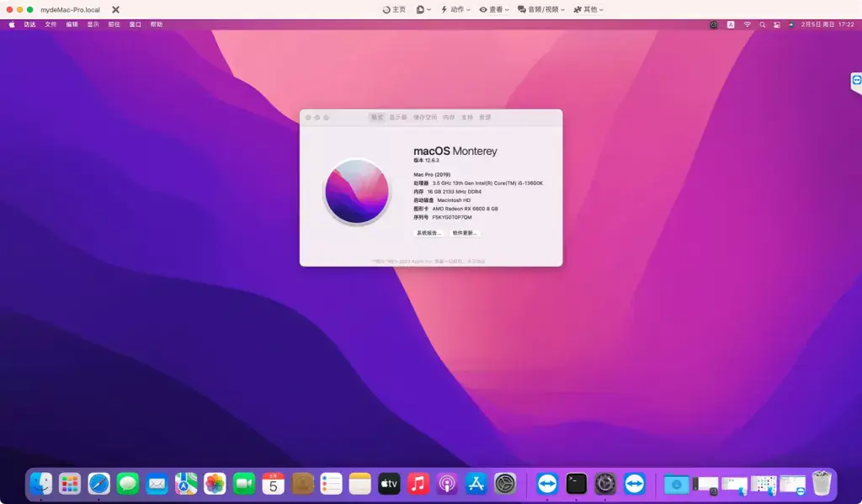
Task: Open the 访达 menu
Action: (x=29, y=24)
